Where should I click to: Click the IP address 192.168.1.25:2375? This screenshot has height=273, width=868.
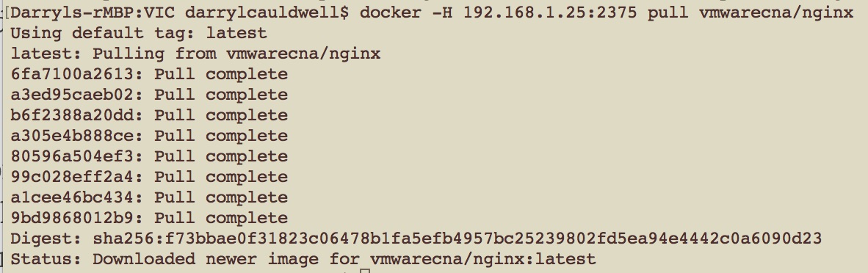pos(550,12)
